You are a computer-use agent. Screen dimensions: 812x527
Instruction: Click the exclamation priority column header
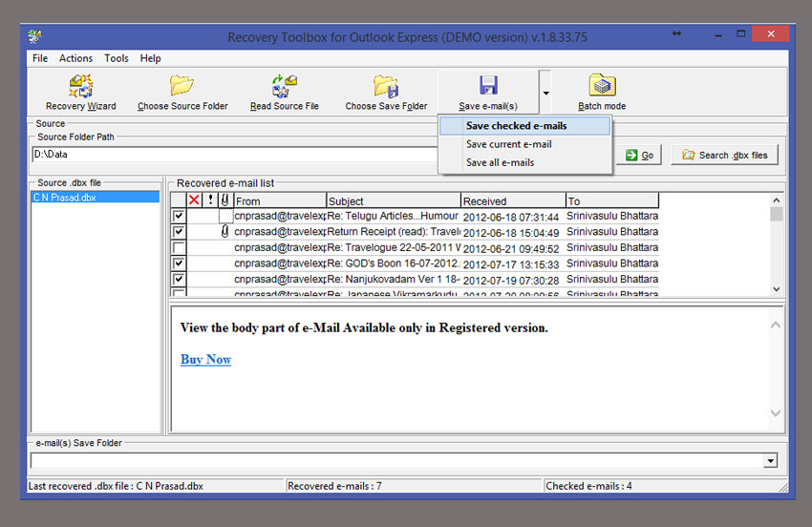coord(210,200)
